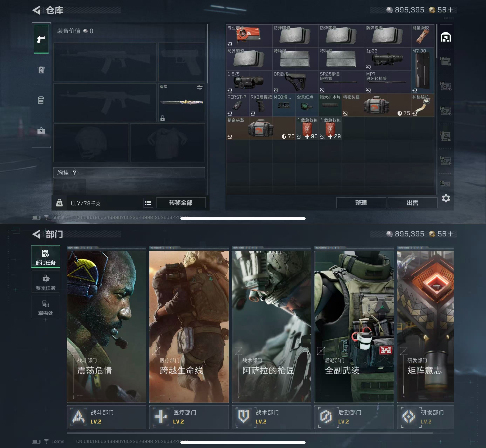The image size is (486, 448).
Task: Open the backpack tab in the left sidebar
Action: [x=41, y=70]
